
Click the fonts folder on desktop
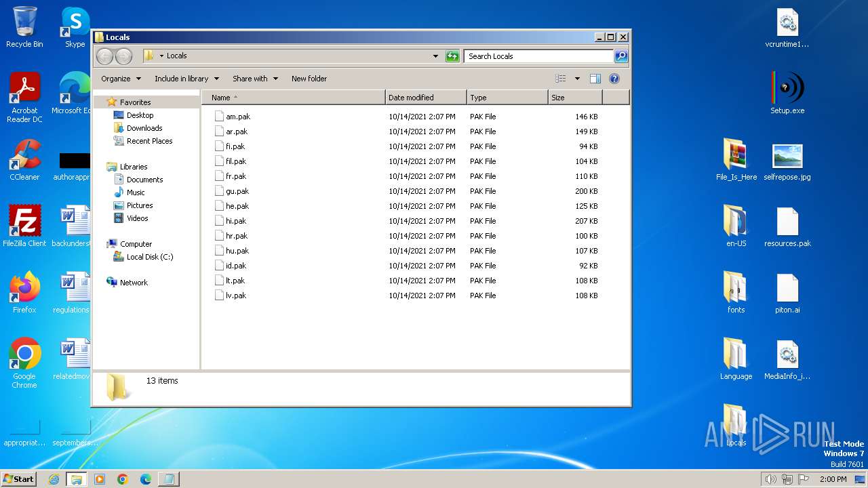(736, 293)
